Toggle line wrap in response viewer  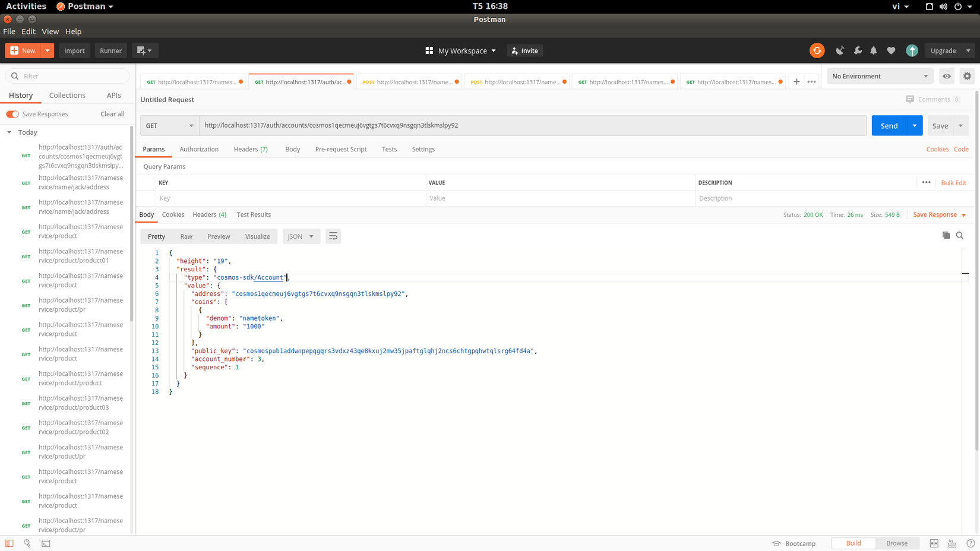[x=333, y=236]
